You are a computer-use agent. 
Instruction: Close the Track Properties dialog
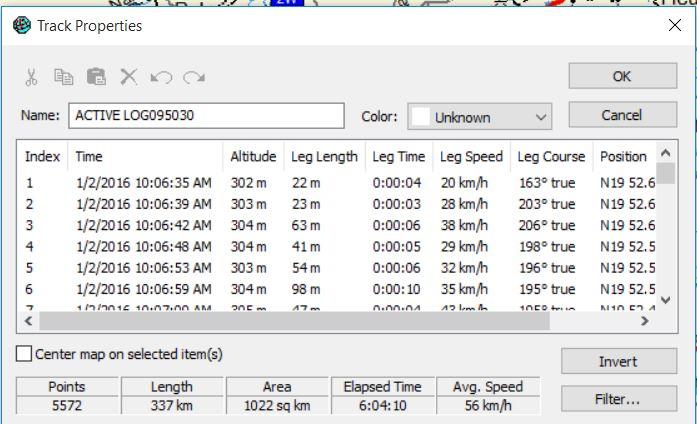pos(674,26)
